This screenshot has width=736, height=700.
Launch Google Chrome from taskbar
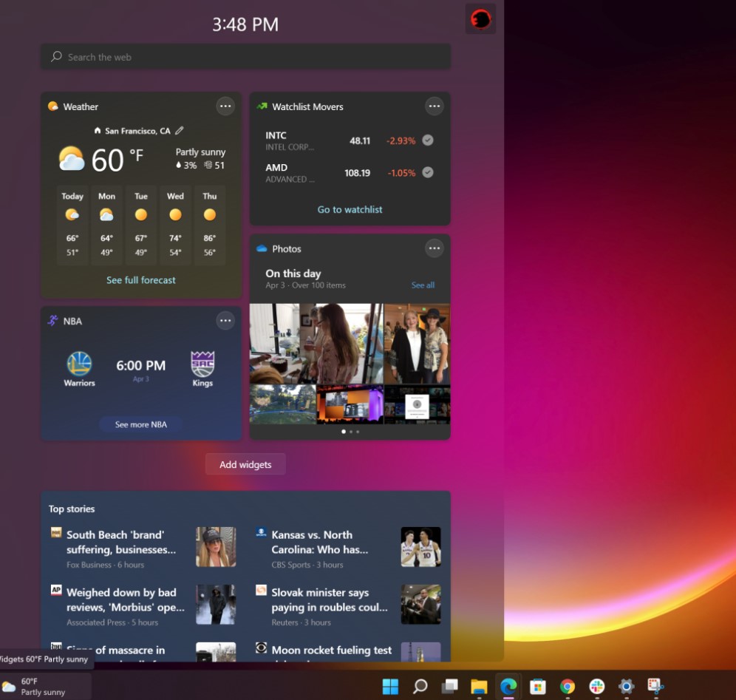(x=568, y=687)
